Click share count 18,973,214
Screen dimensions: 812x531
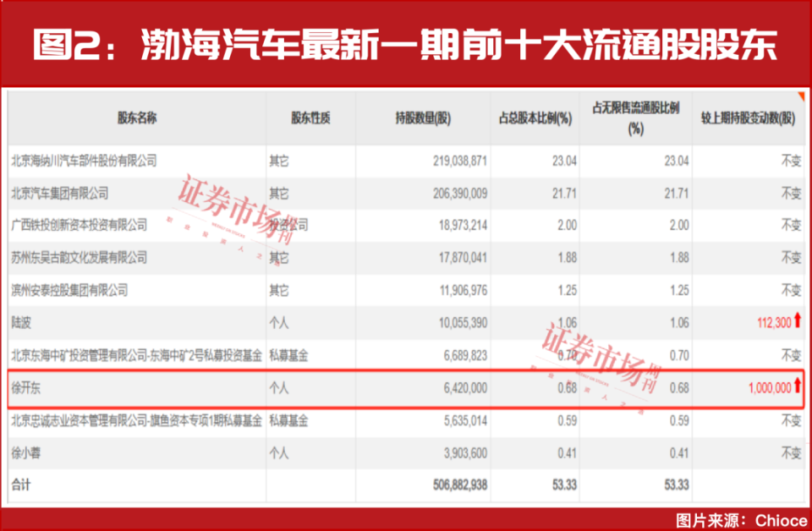coord(463,225)
